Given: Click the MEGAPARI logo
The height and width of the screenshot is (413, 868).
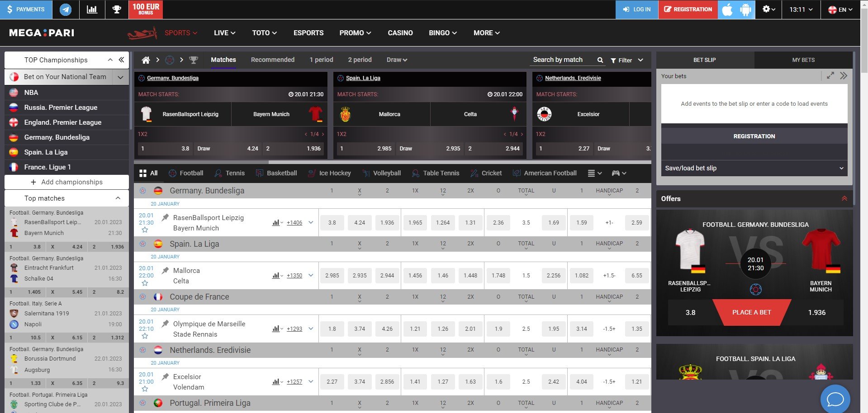Looking at the screenshot, I should [42, 33].
